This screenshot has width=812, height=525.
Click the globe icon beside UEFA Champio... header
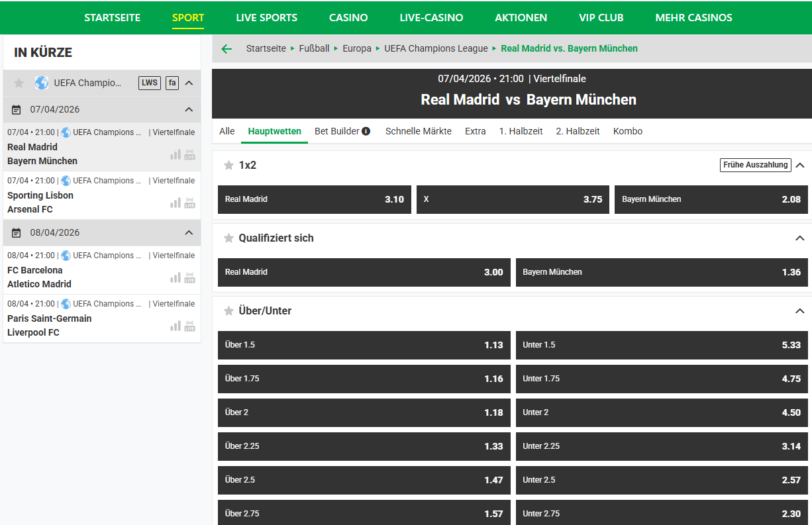point(42,83)
